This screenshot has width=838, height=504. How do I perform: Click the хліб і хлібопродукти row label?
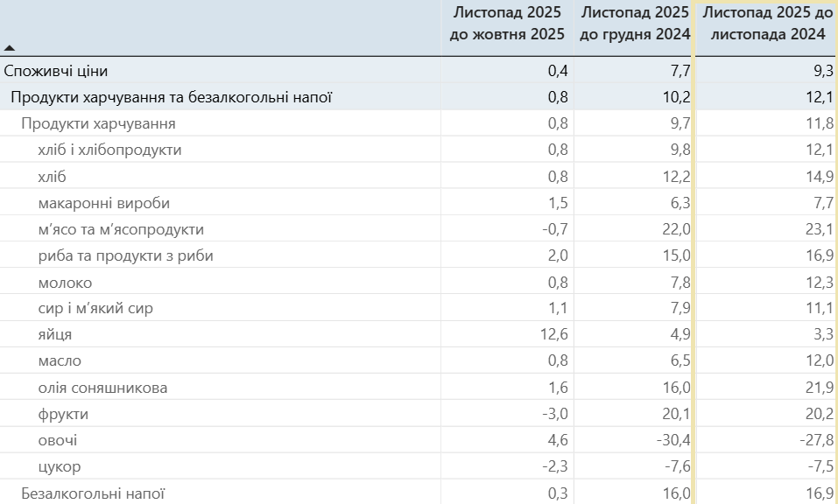(110, 150)
